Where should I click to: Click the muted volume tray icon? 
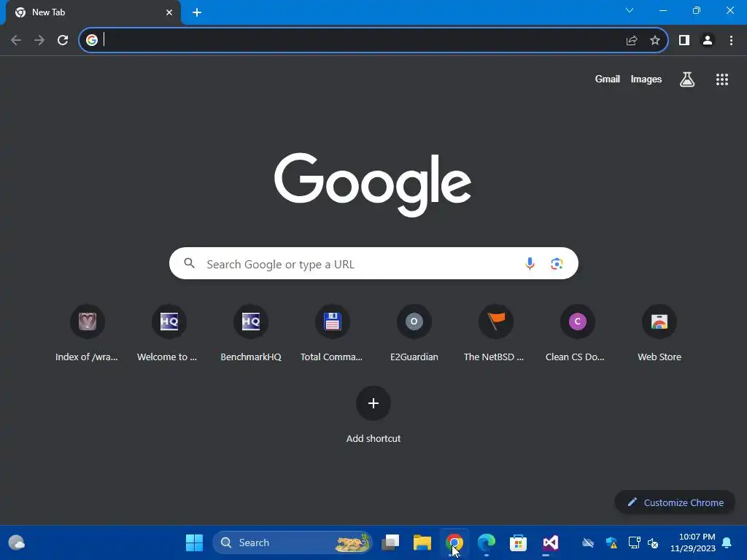(x=653, y=542)
